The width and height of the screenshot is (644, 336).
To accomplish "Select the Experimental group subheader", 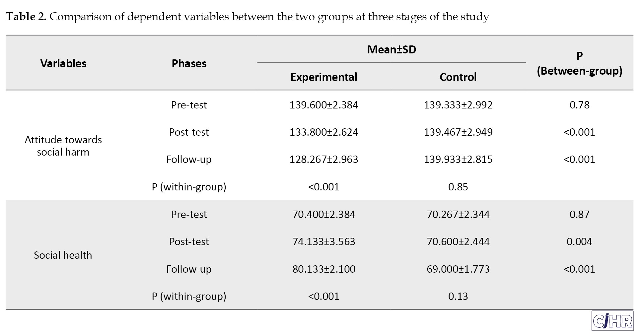I will coord(323,77).
